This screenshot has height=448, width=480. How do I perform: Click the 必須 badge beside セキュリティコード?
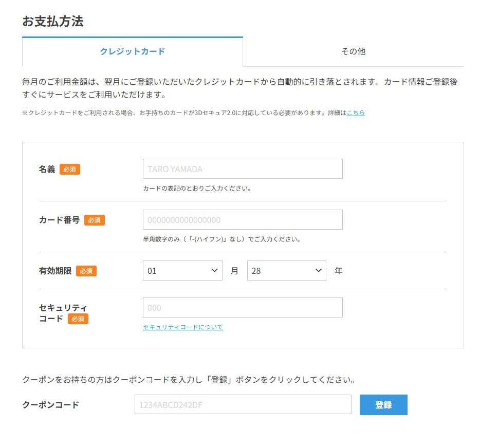[78, 319]
